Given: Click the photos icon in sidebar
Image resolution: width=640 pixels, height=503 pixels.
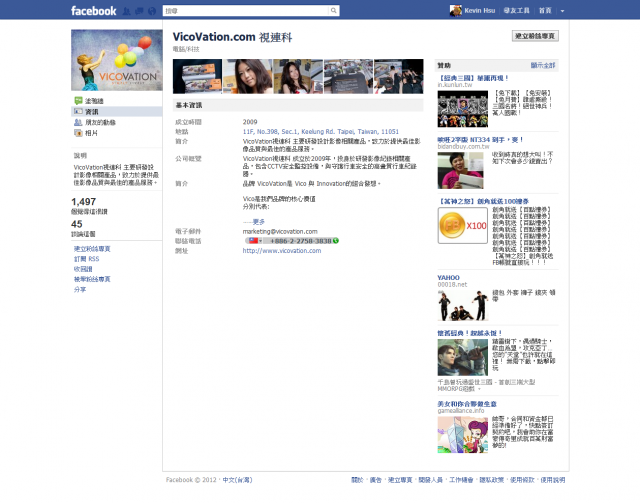Looking at the screenshot, I should [x=78, y=133].
